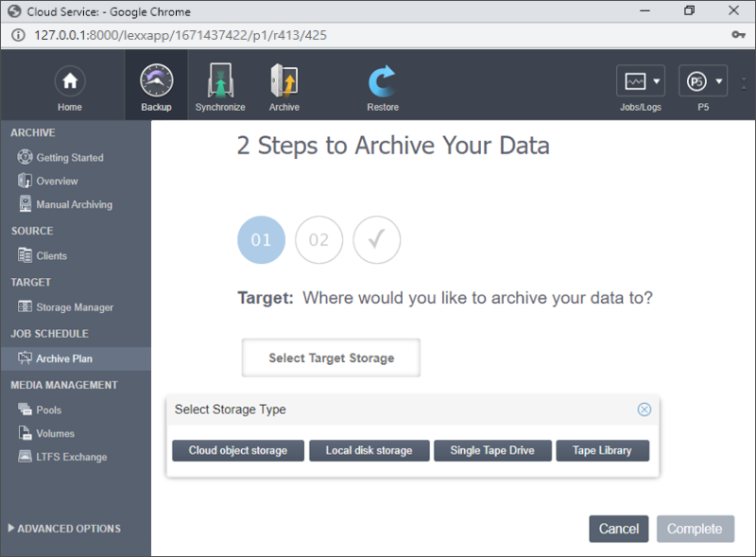Open Getting Started in sidebar
This screenshot has width=756, height=557.
click(x=70, y=157)
